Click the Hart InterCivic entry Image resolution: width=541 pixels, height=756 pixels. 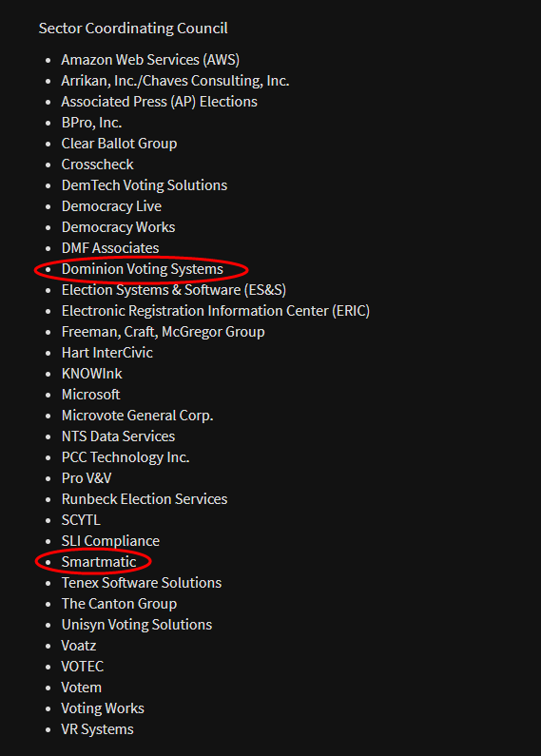click(107, 353)
